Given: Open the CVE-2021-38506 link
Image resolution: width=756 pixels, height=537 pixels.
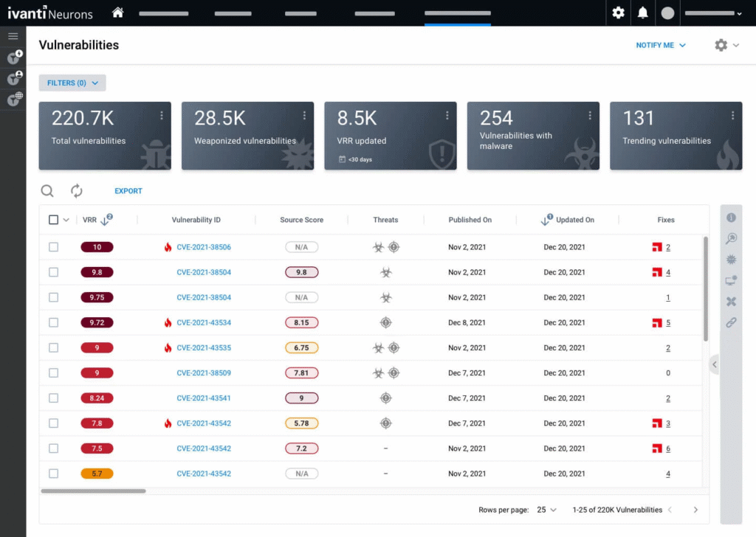Looking at the screenshot, I should click(x=204, y=247).
